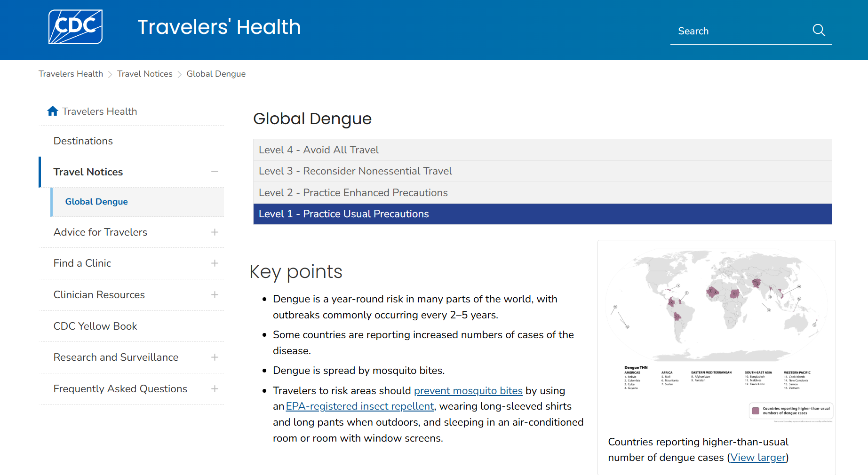Expand the Find a Clinic section
The image size is (868, 475).
point(215,263)
